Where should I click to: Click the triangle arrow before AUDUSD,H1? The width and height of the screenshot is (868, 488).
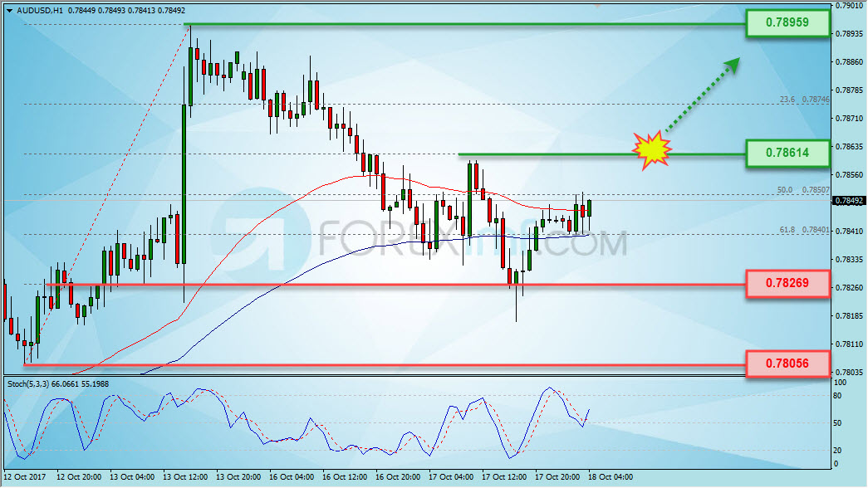[9, 11]
